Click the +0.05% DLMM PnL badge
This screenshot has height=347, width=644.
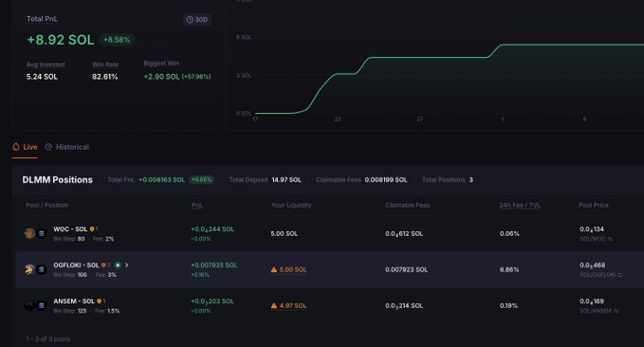(201, 180)
